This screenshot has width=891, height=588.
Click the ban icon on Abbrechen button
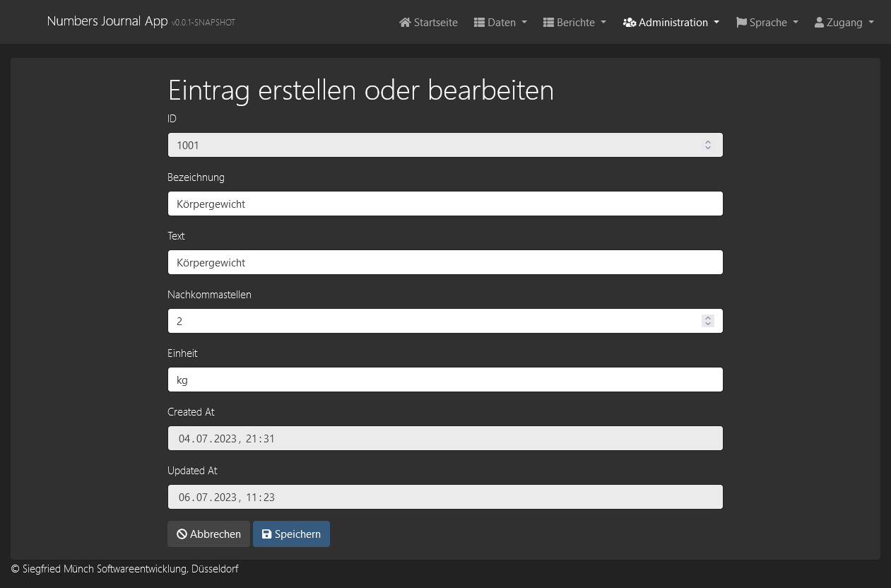pyautogui.click(x=182, y=534)
